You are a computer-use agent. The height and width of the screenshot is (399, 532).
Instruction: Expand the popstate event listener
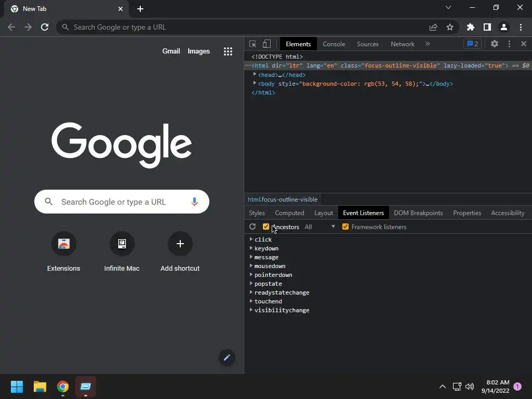[x=251, y=283]
